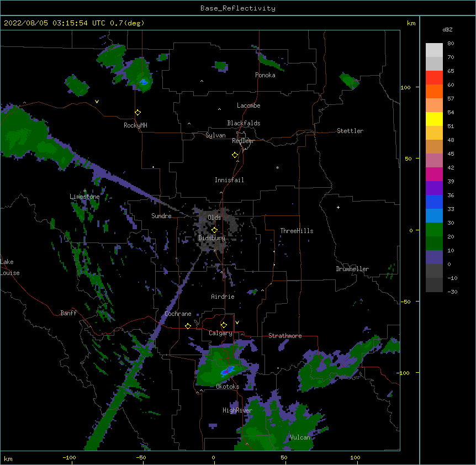Click the 80 value in the dBZ legend
This screenshot has width=476, height=465.
click(451, 44)
